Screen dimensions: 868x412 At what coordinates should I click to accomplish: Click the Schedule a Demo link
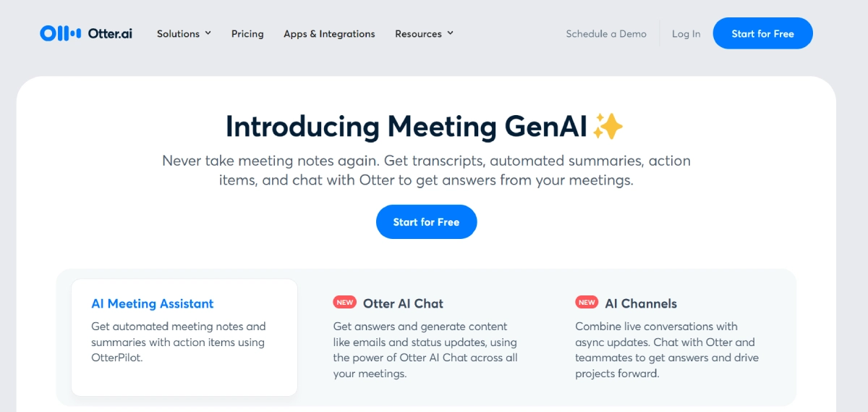[x=606, y=33]
